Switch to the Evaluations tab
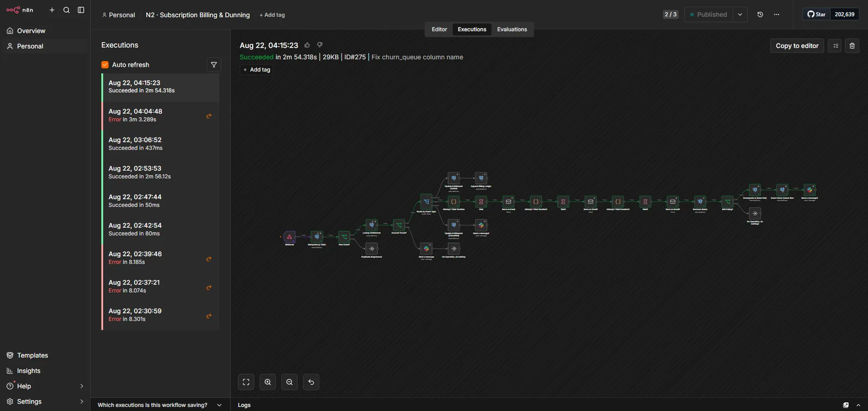The height and width of the screenshot is (411, 868). (x=512, y=29)
